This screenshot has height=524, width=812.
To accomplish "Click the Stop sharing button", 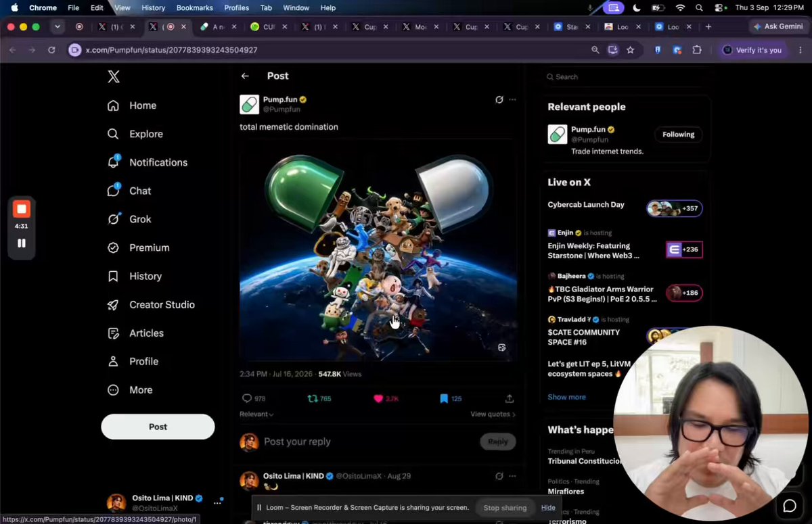I will [505, 508].
